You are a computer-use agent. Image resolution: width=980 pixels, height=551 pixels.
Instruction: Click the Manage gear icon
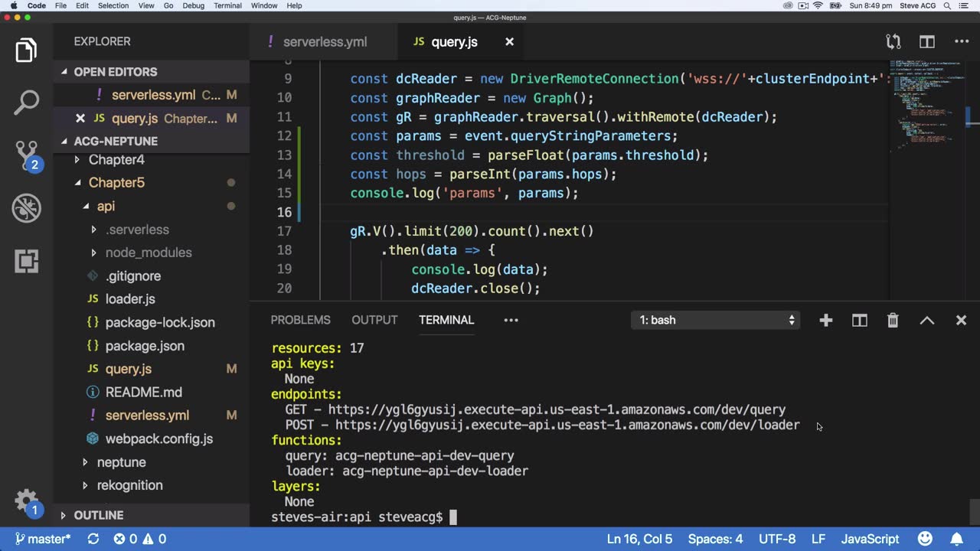[26, 501]
